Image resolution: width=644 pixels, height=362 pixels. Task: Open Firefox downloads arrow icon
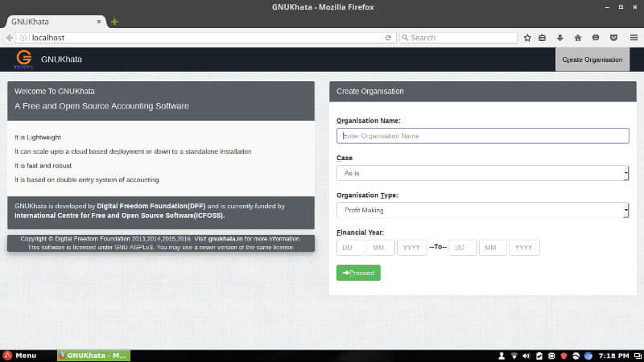(x=560, y=38)
